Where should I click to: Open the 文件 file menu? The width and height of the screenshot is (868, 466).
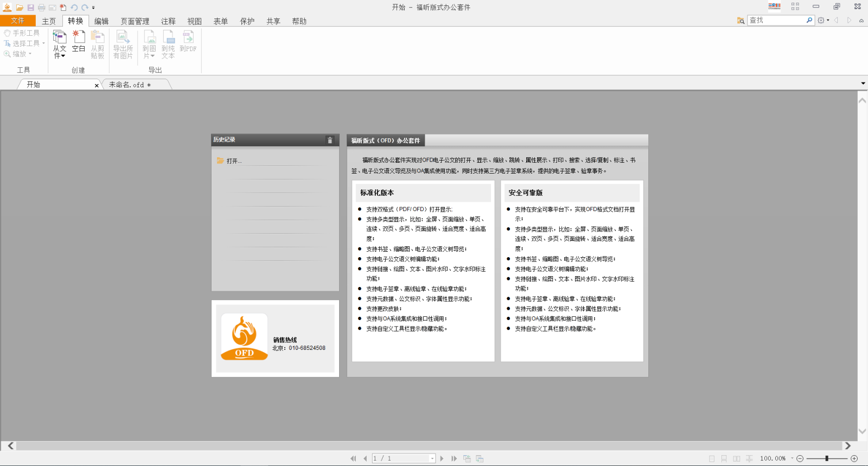click(18, 21)
